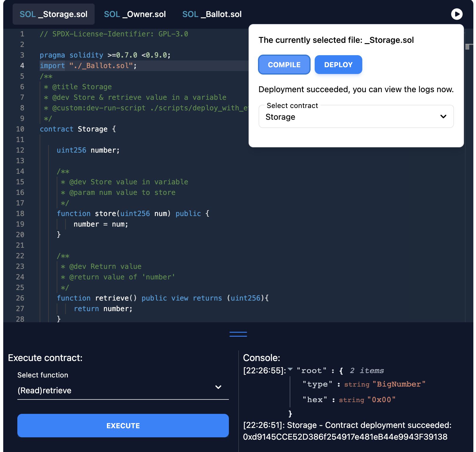Click the run play icon at top right
The width and height of the screenshot is (476, 452).
[457, 14]
